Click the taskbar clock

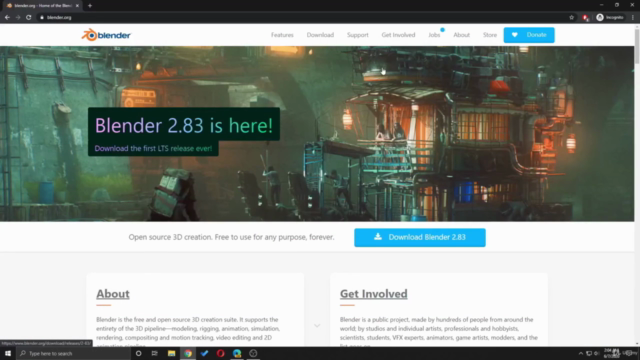[x=612, y=353]
